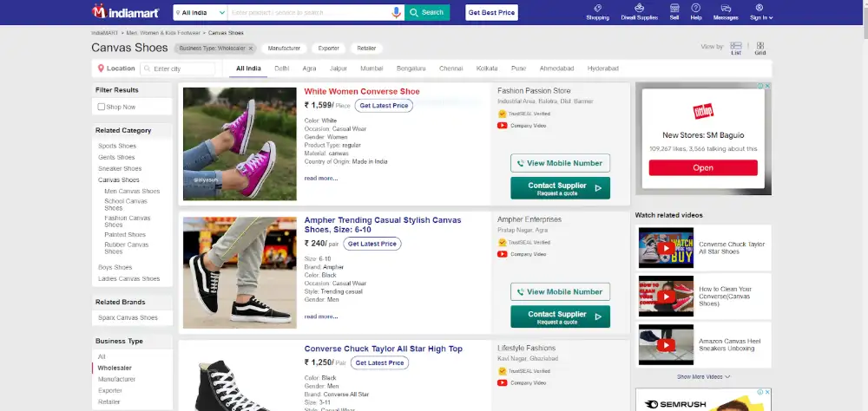The width and height of the screenshot is (868, 411).
Task: Remove the Business Type: Wholesaler filter chip
Action: click(250, 49)
